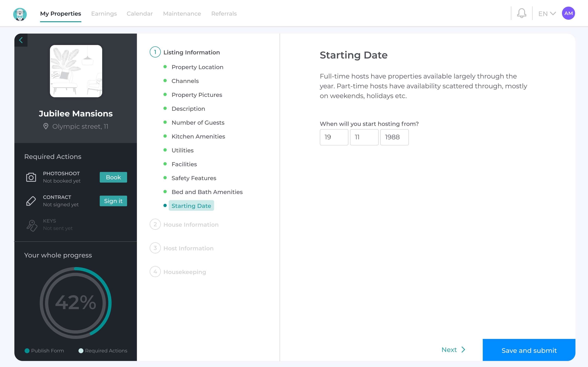The image size is (588, 367).
Task: Click the Jubilee Mansions property thumbnail
Action: click(76, 71)
